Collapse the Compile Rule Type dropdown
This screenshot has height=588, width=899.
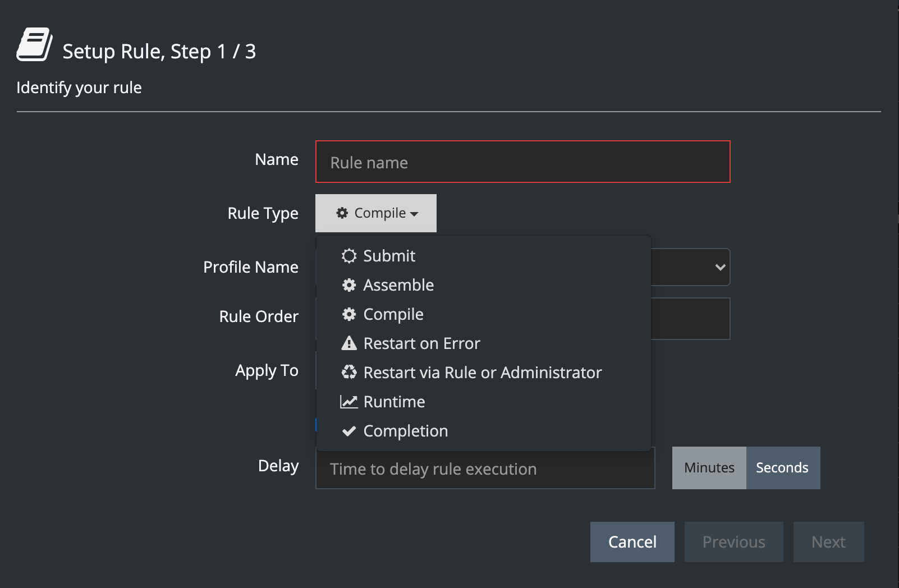tap(376, 213)
